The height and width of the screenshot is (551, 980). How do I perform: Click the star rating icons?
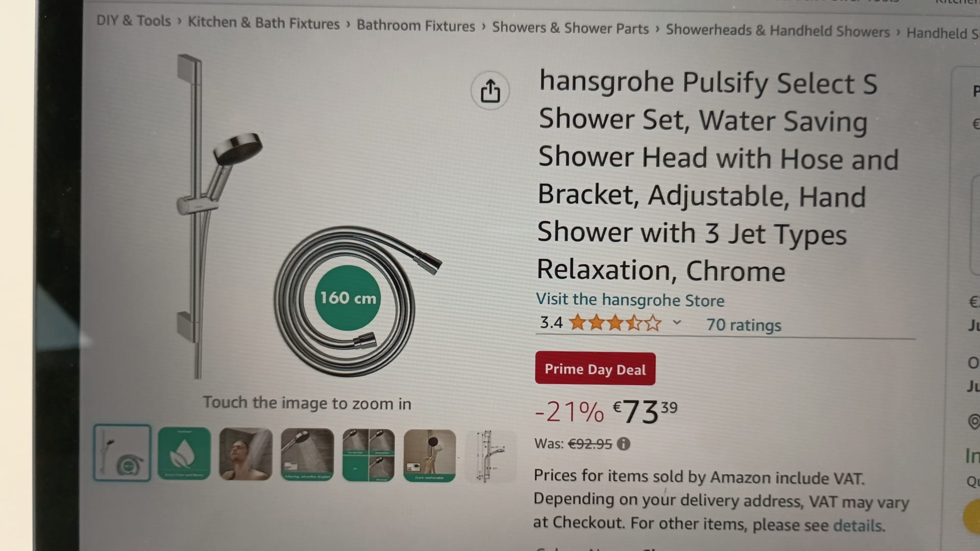point(615,323)
